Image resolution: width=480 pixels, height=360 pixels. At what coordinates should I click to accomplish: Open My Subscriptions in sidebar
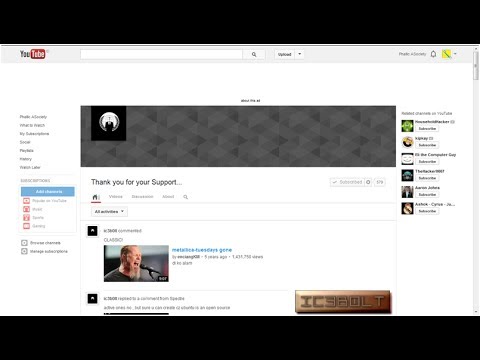tap(34, 134)
